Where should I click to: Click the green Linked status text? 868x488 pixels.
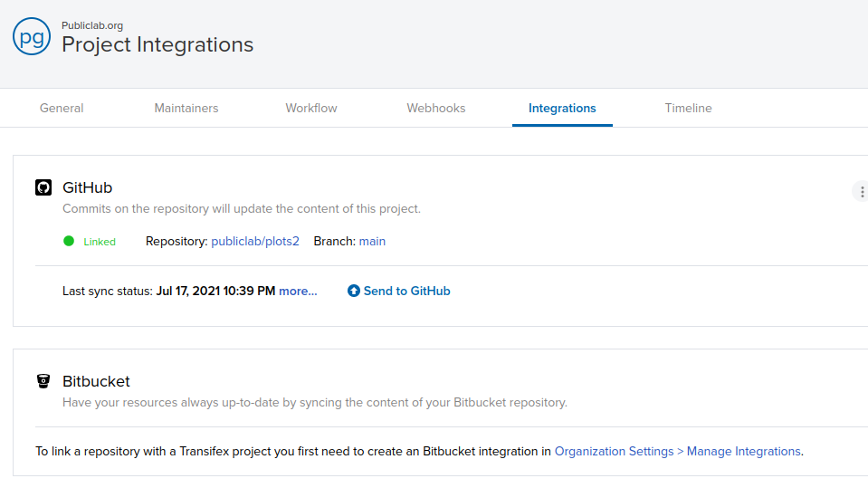pos(100,242)
